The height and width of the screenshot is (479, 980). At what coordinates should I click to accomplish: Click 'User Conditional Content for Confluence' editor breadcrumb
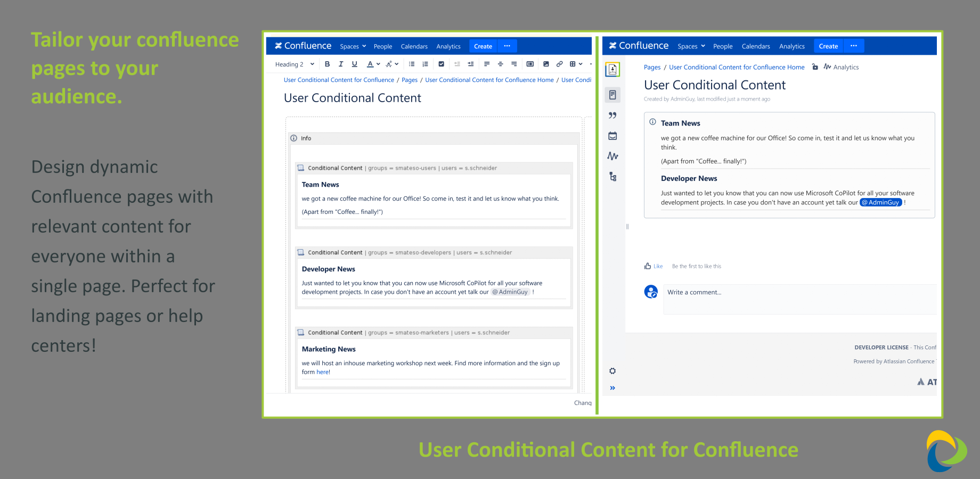click(x=339, y=80)
